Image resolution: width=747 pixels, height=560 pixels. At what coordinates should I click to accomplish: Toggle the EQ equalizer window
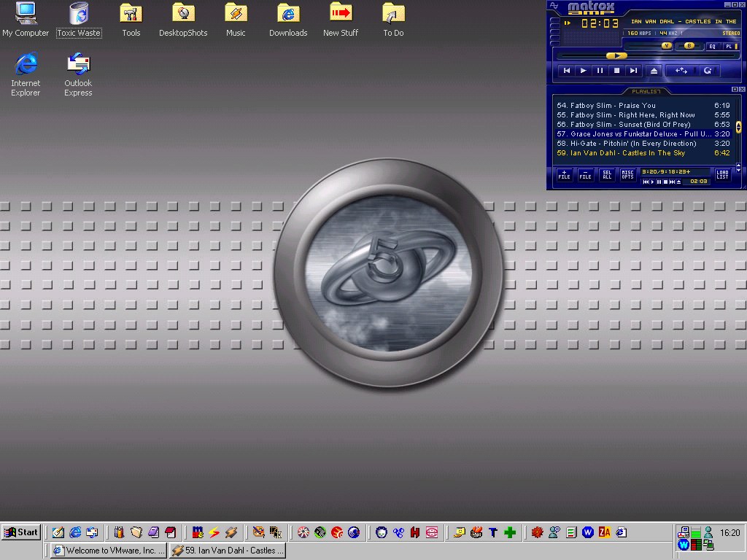click(x=712, y=46)
